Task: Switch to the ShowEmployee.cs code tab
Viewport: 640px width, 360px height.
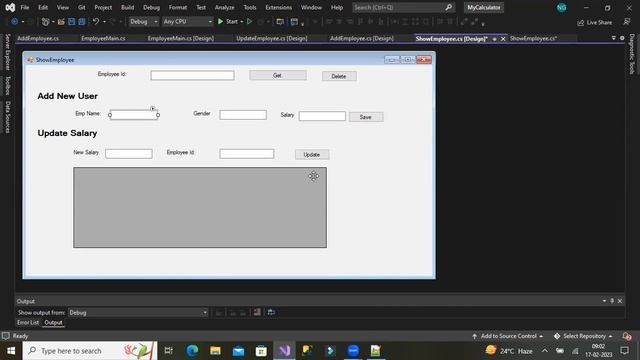Action: pos(533,38)
